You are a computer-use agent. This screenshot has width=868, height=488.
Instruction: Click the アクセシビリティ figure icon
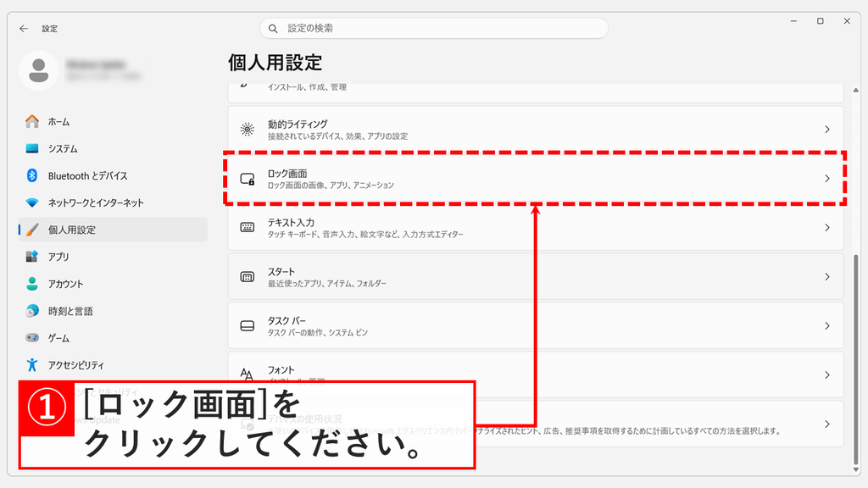[x=32, y=364]
